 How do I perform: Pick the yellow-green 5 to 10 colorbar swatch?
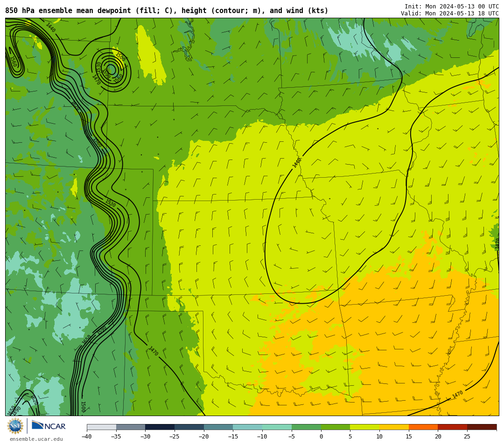[365, 427]
